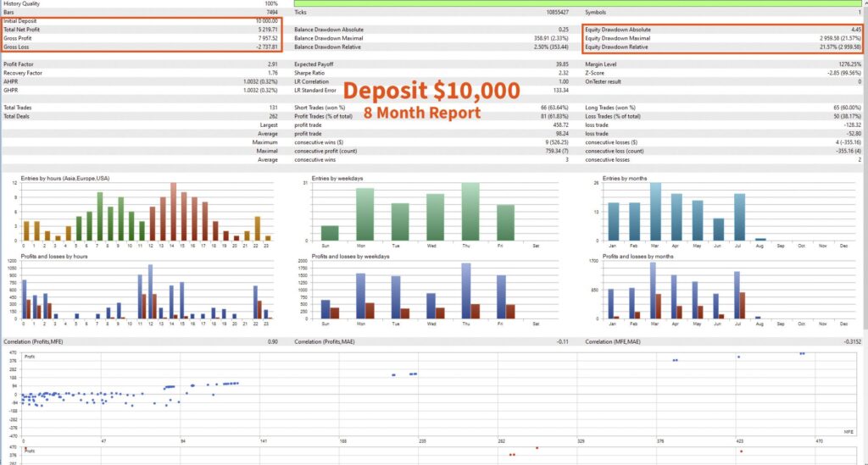
Task: Select the '39.85' expected payoff value
Action: (x=563, y=64)
